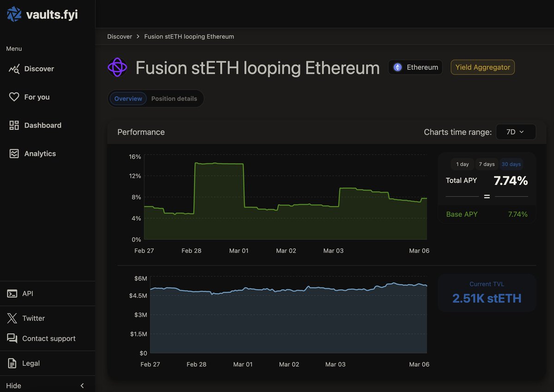Open the Charts time range 7D dropdown

(516, 132)
